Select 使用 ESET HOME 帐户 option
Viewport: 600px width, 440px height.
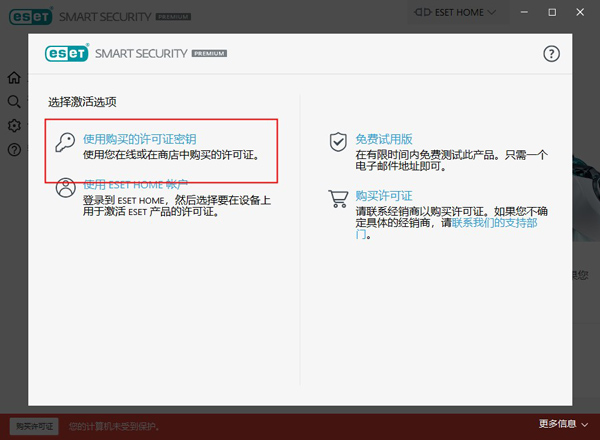[x=135, y=184]
